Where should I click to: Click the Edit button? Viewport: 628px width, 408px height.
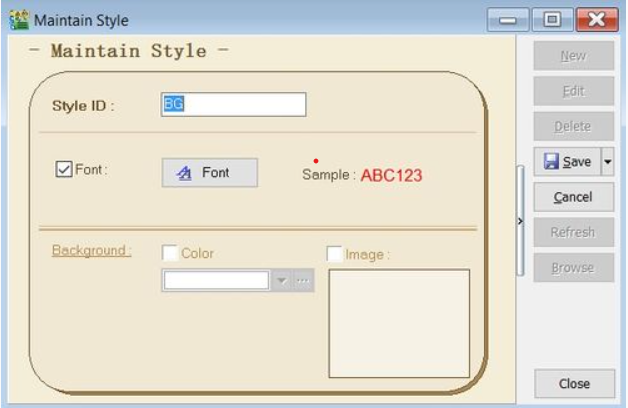click(x=573, y=91)
